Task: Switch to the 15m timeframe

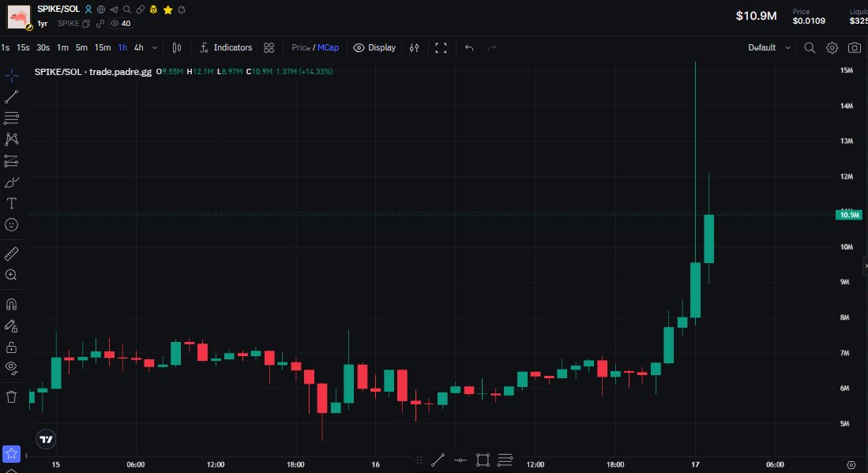Action: (x=103, y=47)
